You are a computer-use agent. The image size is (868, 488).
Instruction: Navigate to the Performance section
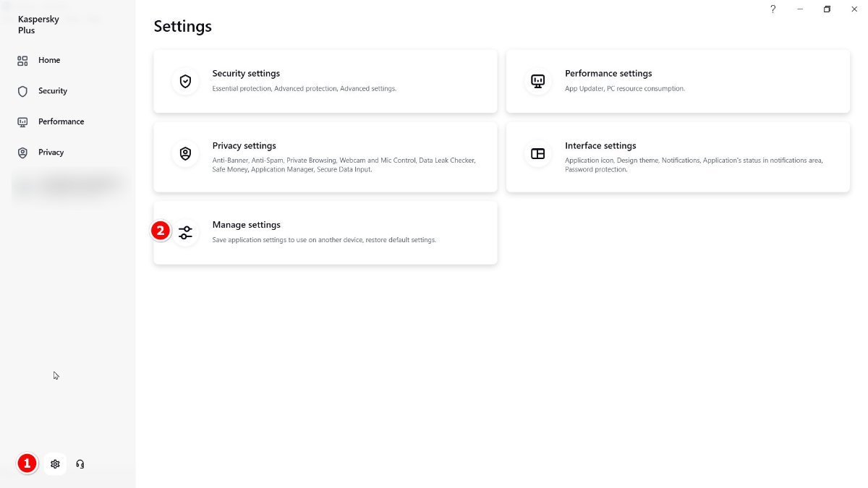[61, 121]
